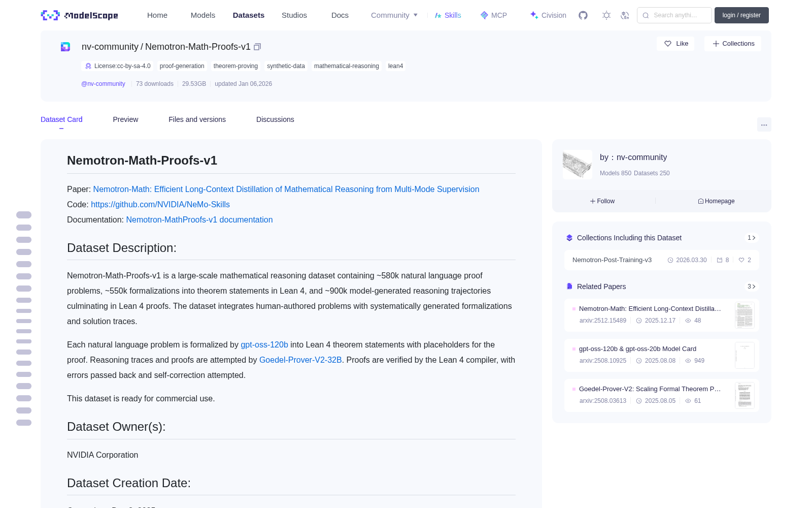Open the Goedel-Prover-V2-32B link
Image resolution: width=812 pixels, height=508 pixels.
[x=300, y=360]
